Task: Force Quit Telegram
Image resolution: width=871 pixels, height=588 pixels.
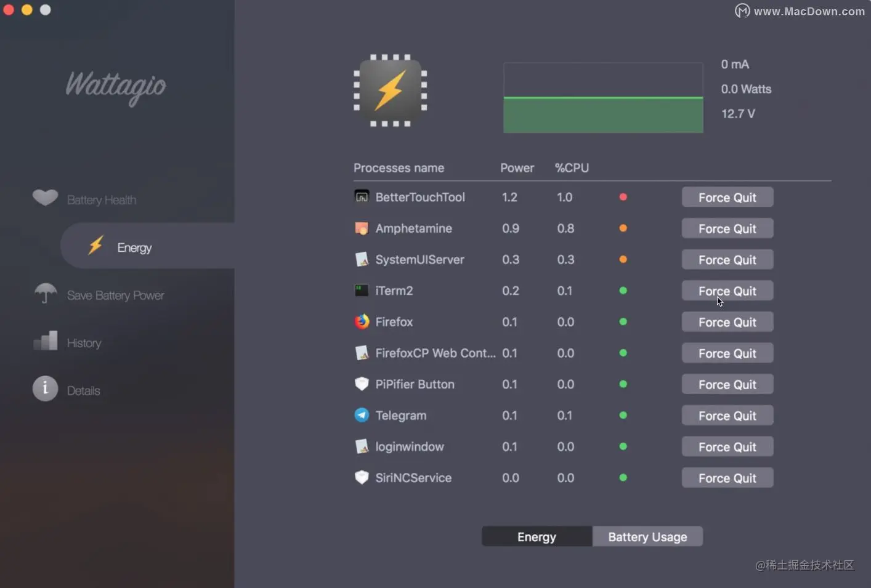Action: [x=727, y=416]
